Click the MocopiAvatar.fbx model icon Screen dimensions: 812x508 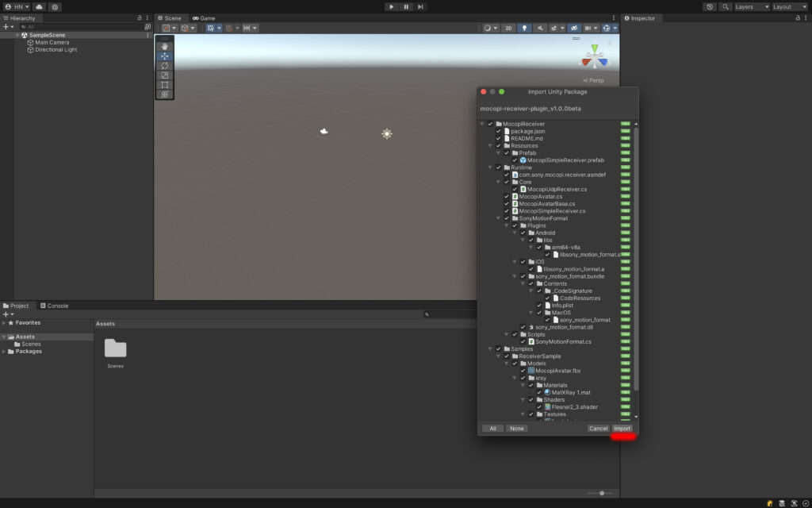[530, 371]
